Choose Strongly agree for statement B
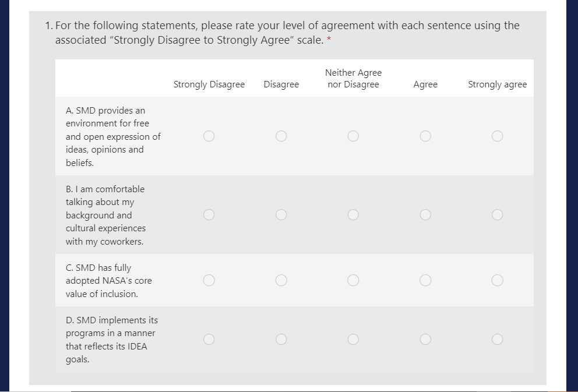 coord(497,215)
